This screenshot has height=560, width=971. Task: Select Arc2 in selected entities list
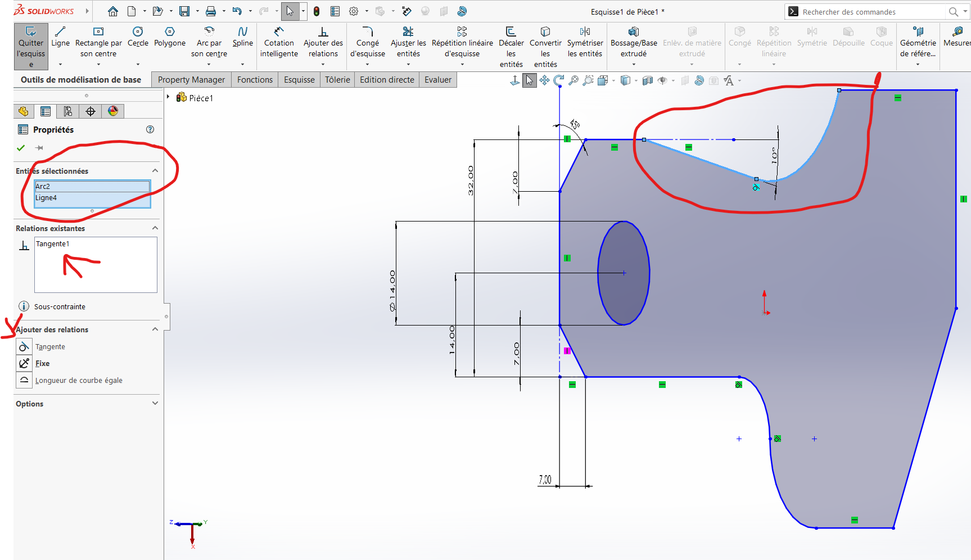[x=92, y=186]
